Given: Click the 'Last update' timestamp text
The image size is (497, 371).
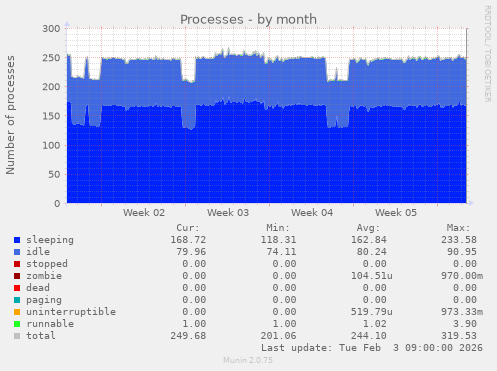Looking at the screenshot, I should (x=372, y=348).
